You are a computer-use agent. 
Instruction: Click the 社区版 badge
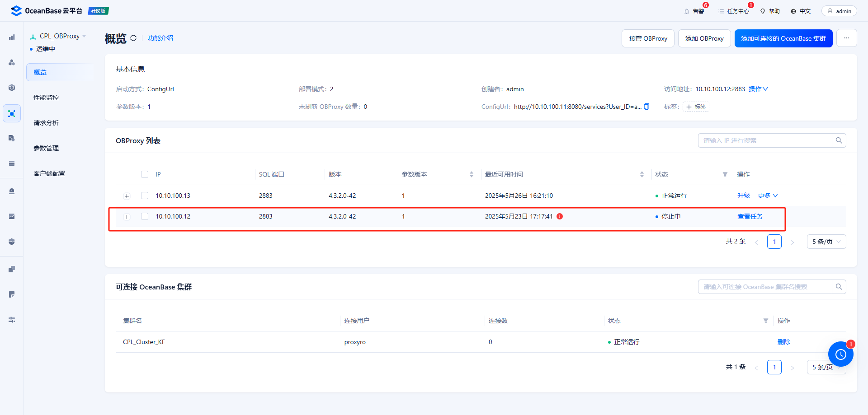click(98, 11)
